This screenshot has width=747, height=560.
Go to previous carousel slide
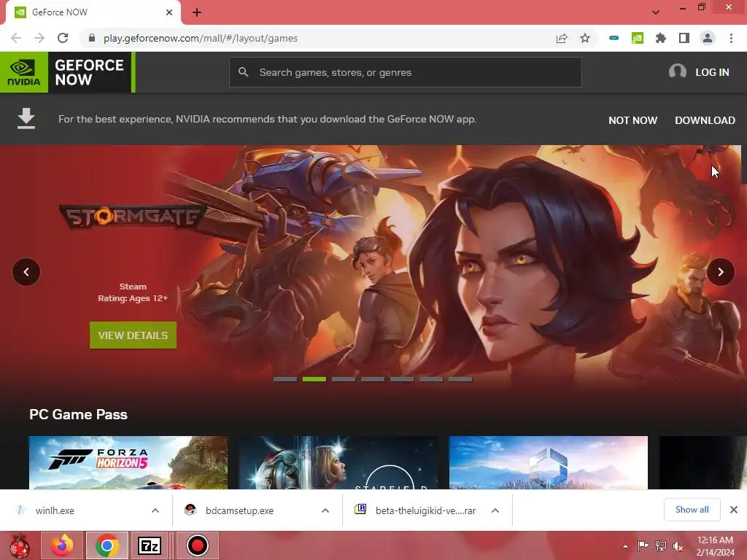point(26,272)
